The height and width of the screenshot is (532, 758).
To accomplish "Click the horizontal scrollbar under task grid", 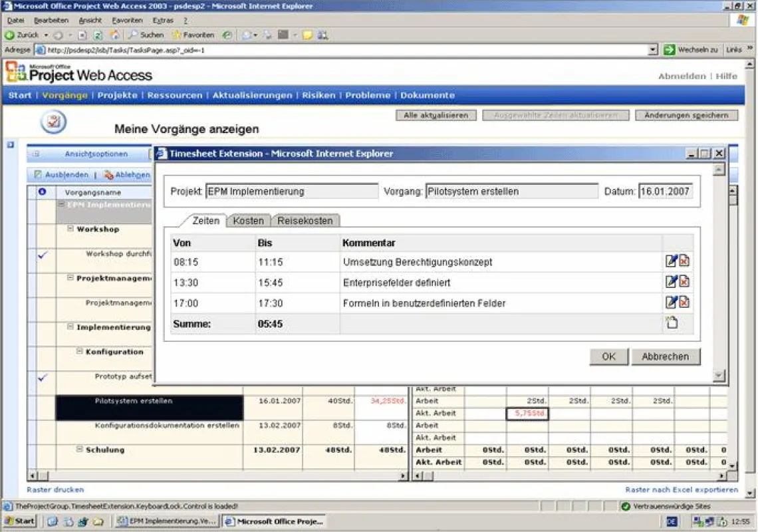I will pyautogui.click(x=218, y=476).
